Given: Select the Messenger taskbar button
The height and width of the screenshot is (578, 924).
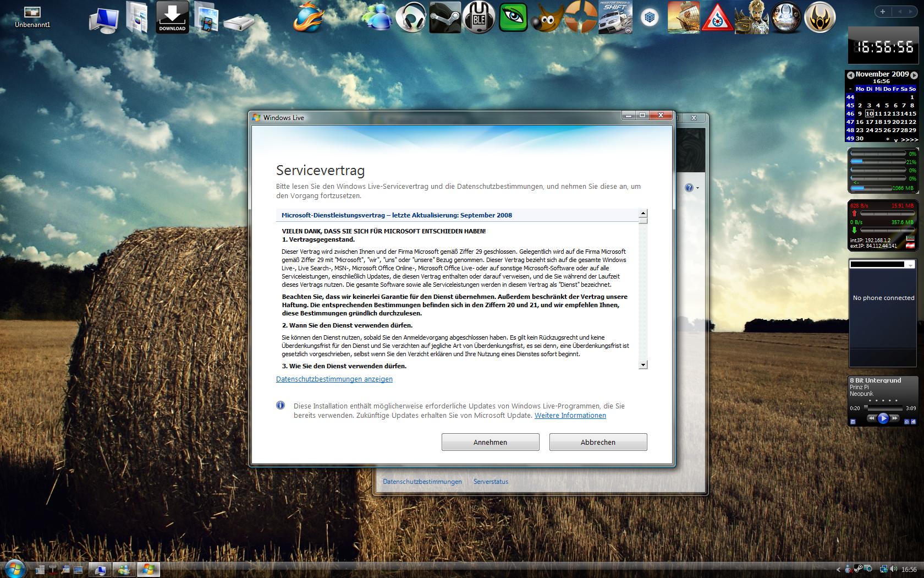Looking at the screenshot, I should (124, 569).
